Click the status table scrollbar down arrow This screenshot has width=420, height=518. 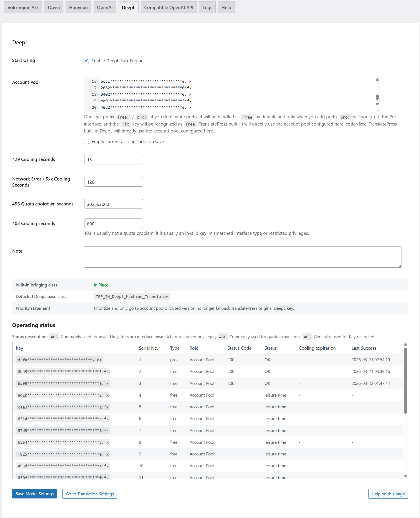(405, 476)
